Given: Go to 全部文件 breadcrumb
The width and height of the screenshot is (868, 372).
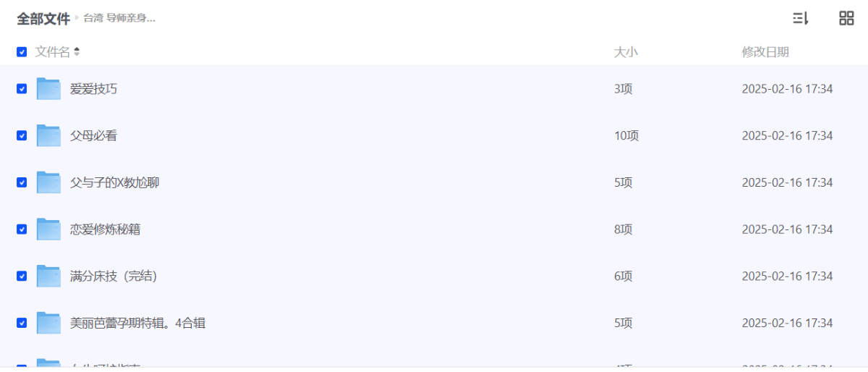Looking at the screenshot, I should [43, 19].
